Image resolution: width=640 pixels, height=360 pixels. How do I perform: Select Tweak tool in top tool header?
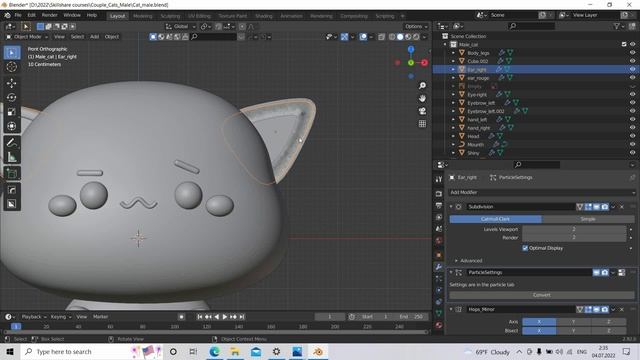(x=26, y=27)
